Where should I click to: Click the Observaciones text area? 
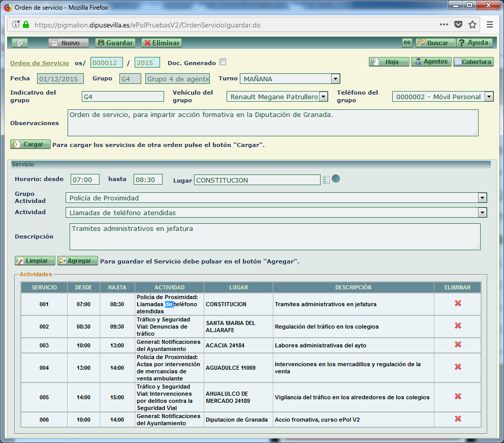coord(272,123)
